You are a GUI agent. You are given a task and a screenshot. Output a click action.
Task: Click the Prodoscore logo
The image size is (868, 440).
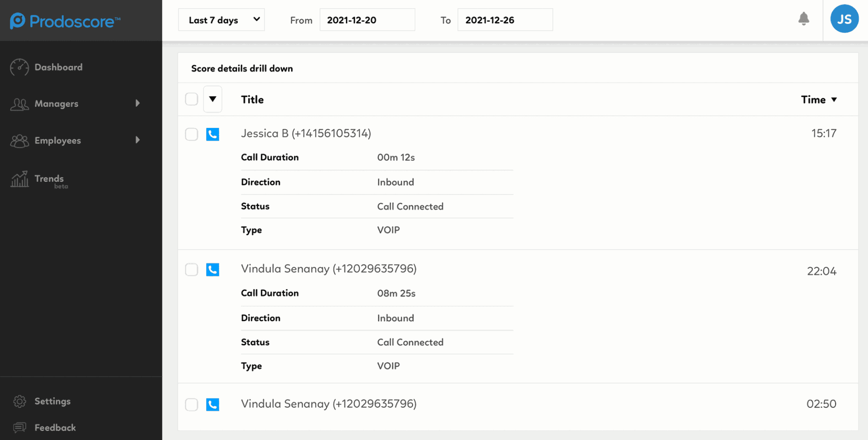click(65, 21)
